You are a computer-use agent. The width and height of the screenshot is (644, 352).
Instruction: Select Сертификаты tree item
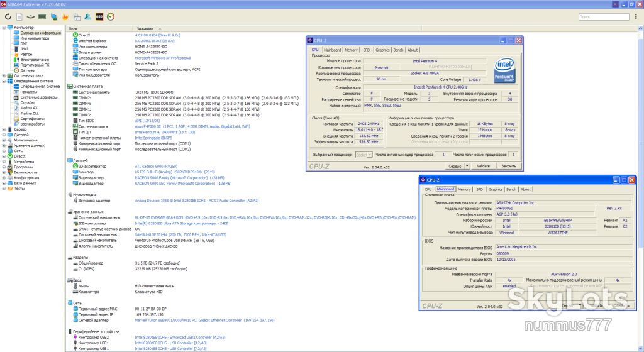32,119
